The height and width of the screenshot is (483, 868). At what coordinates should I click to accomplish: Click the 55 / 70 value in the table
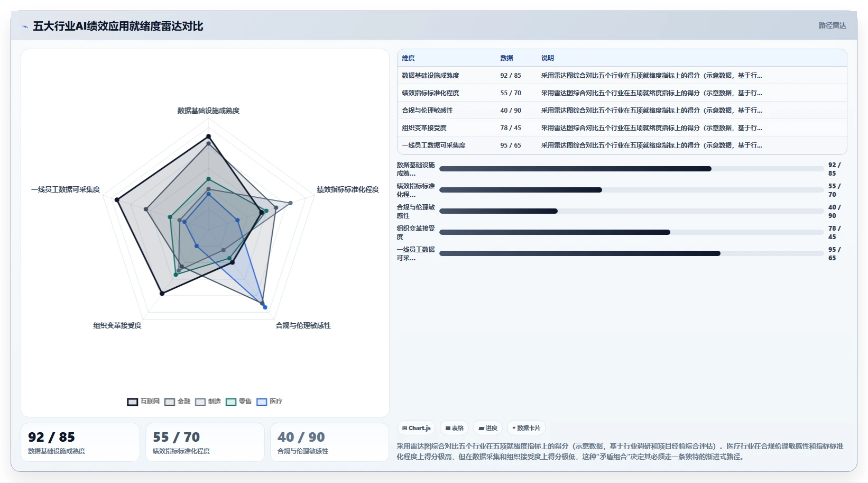[x=511, y=93]
